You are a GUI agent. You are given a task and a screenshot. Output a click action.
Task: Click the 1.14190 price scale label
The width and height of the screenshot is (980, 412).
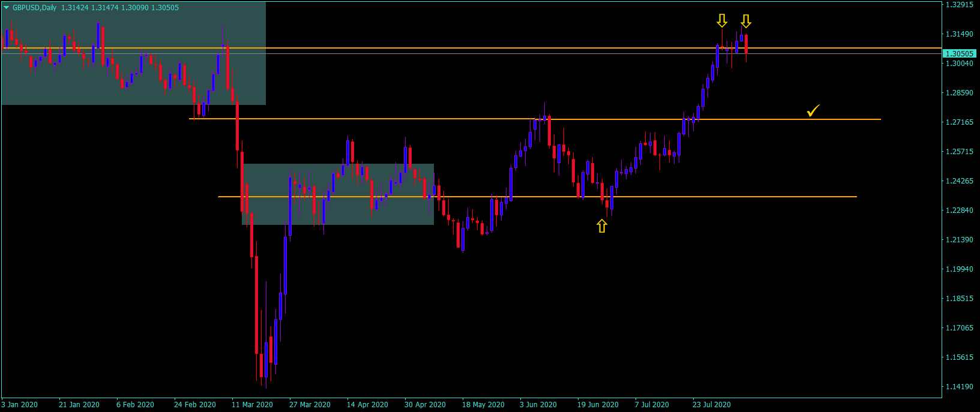(959, 387)
